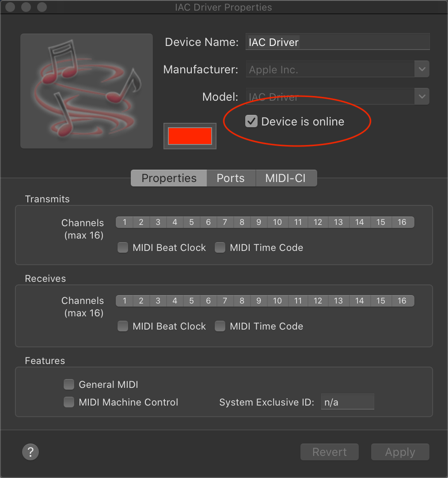
Task: Check the General MIDI feature box
Action: [69, 384]
